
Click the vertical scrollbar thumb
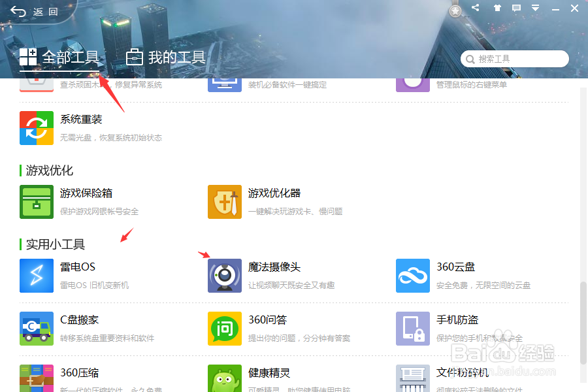583,323
